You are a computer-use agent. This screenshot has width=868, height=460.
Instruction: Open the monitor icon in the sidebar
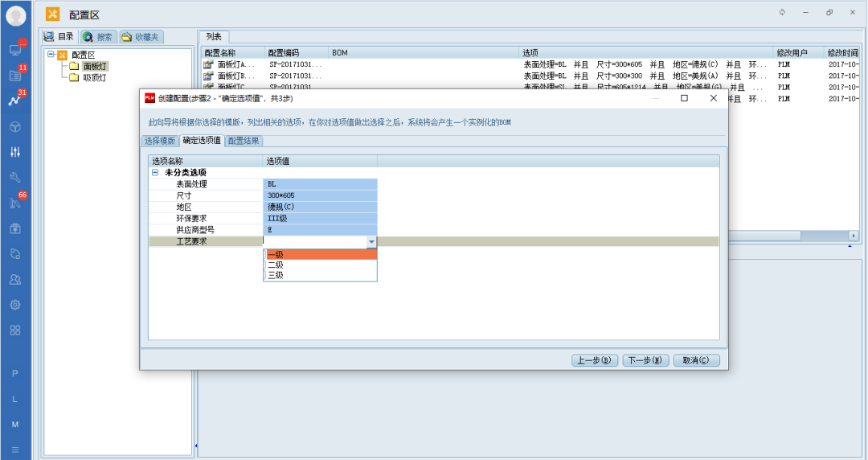point(15,50)
